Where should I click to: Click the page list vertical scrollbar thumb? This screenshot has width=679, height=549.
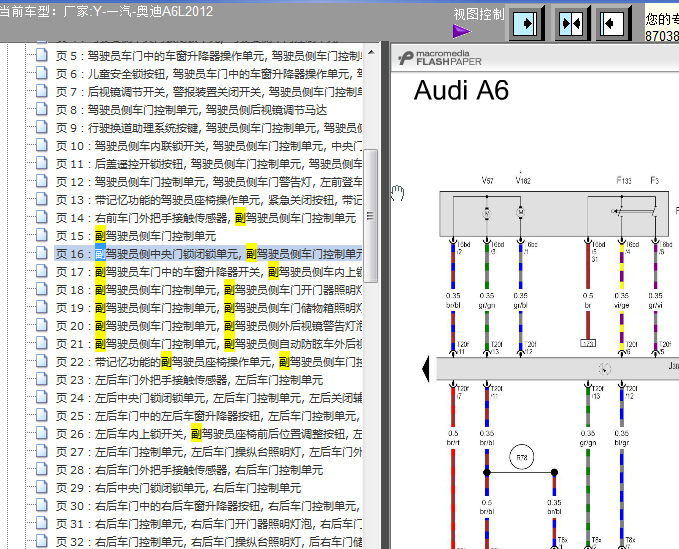[370, 216]
